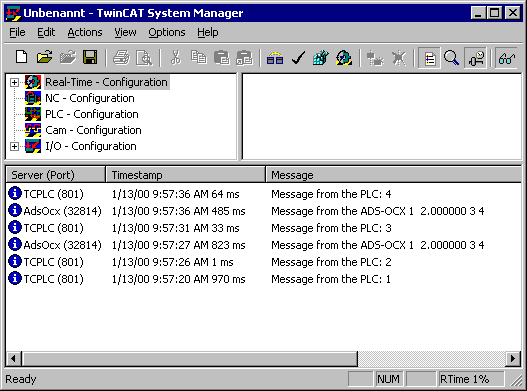Click the horizontal scrollbar thumb
527x391 pixels.
(190, 359)
